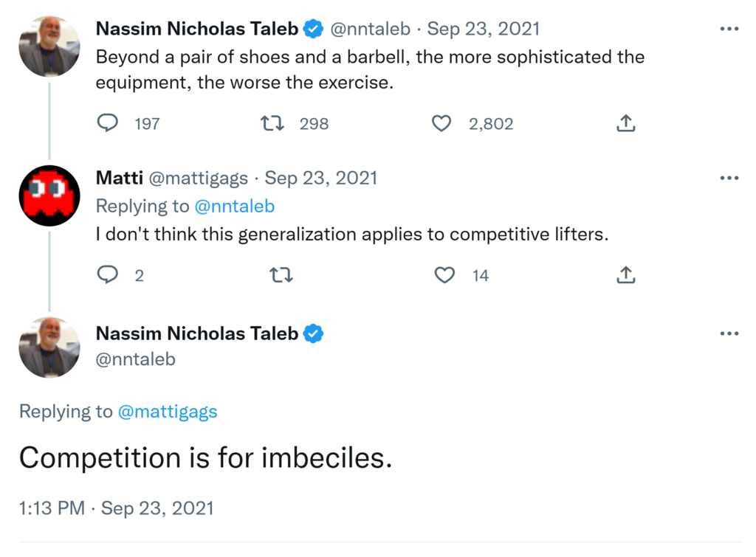
Task: Open Sep 23, 2021 date on first tweet
Action: 483,29
